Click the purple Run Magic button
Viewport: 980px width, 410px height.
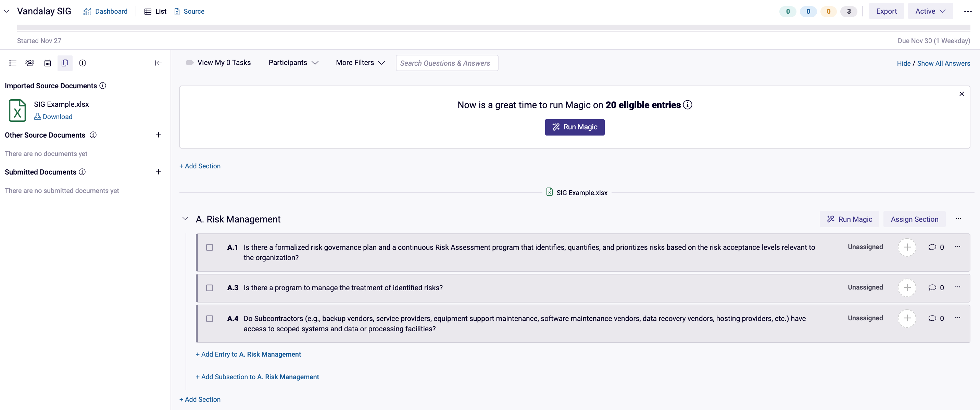point(575,127)
